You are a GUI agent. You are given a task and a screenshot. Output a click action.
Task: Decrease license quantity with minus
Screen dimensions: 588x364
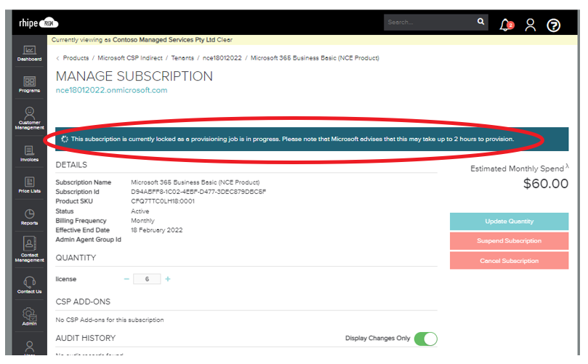126,279
